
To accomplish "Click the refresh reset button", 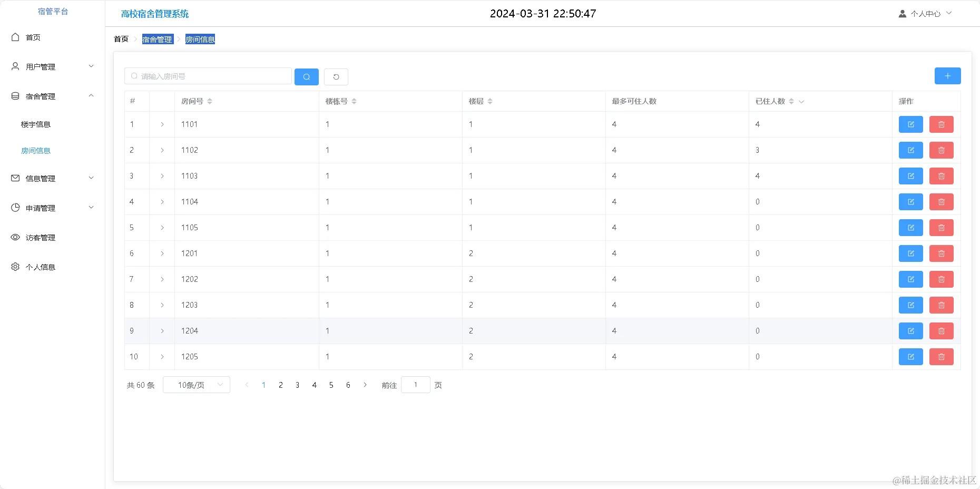I will coord(336,77).
